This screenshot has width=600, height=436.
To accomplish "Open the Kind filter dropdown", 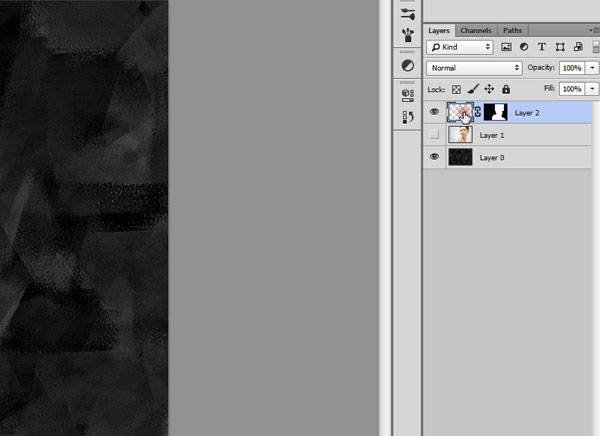I will pyautogui.click(x=460, y=47).
